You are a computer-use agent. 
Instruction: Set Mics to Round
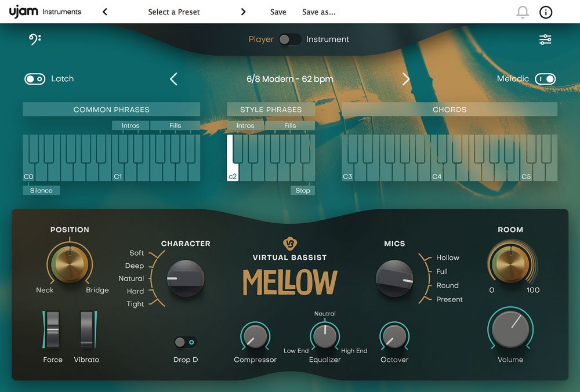(x=447, y=285)
